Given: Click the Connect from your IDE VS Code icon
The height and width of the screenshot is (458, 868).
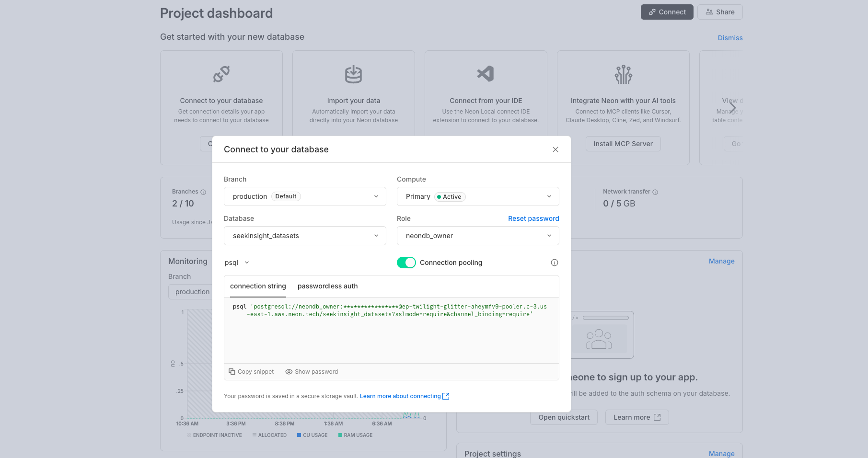Looking at the screenshot, I should (x=486, y=74).
